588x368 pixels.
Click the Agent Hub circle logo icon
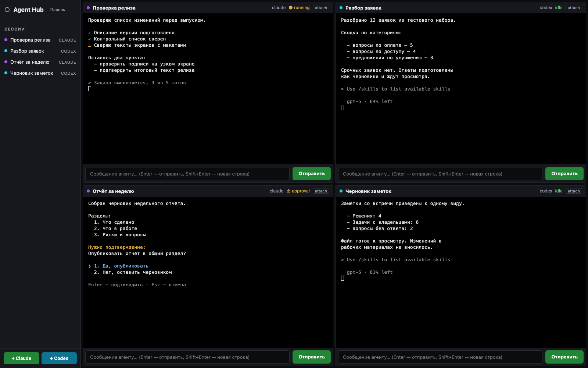click(7, 10)
